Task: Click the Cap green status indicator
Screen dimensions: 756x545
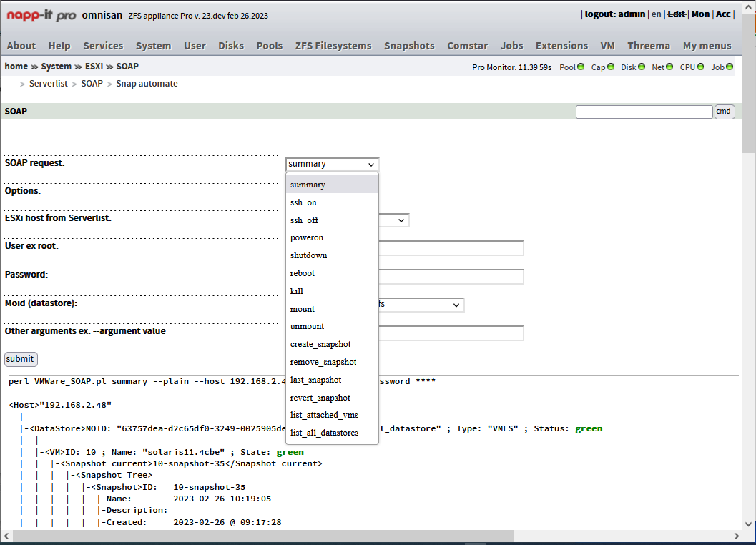Action: coord(611,67)
